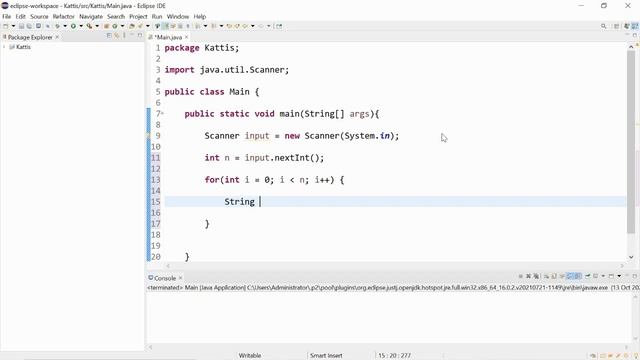Select the Main.java editor tab
Image resolution: width=640 pixels, height=360 pixels.
(x=168, y=37)
